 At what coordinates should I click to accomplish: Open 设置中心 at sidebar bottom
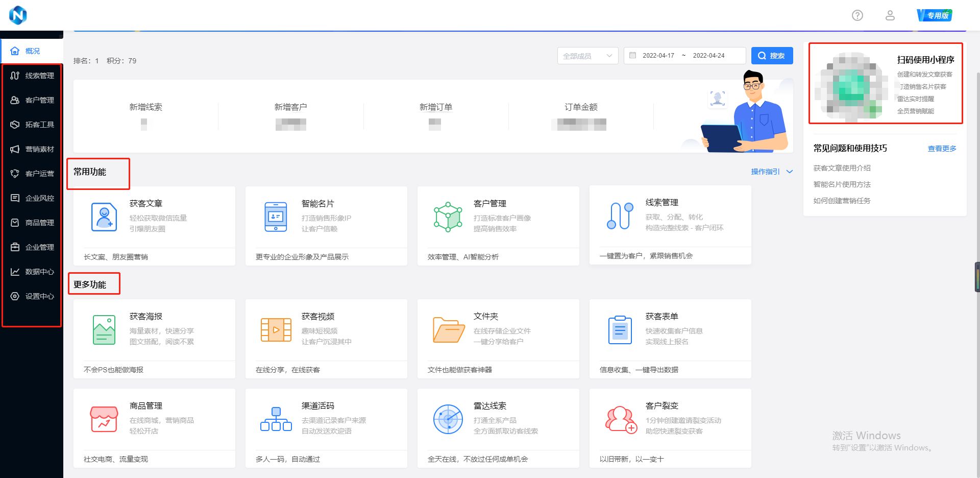pyautogui.click(x=32, y=296)
